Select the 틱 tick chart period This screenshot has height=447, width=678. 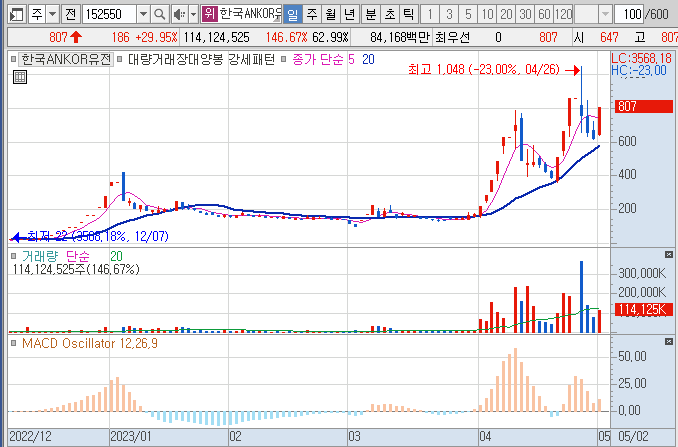409,14
